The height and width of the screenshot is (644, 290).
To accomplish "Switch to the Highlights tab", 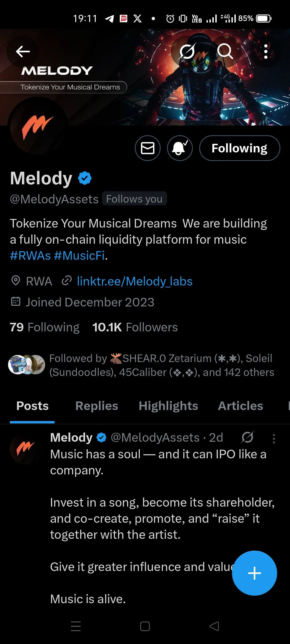I will [x=168, y=406].
